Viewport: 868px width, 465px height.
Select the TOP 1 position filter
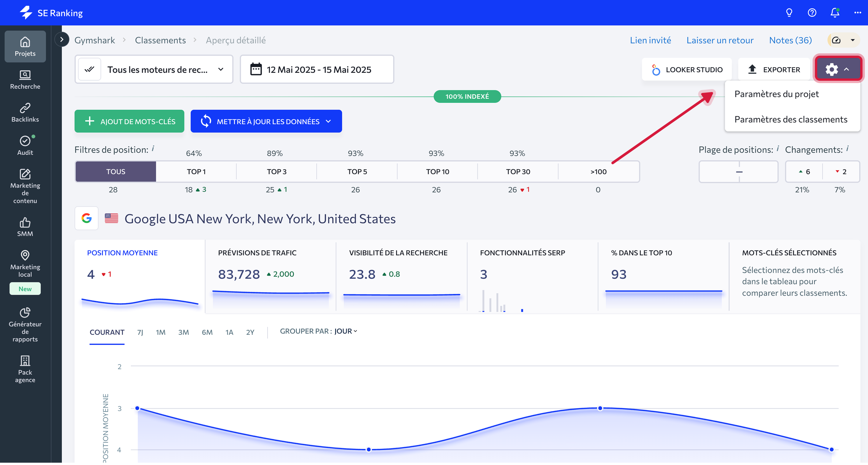tap(196, 172)
